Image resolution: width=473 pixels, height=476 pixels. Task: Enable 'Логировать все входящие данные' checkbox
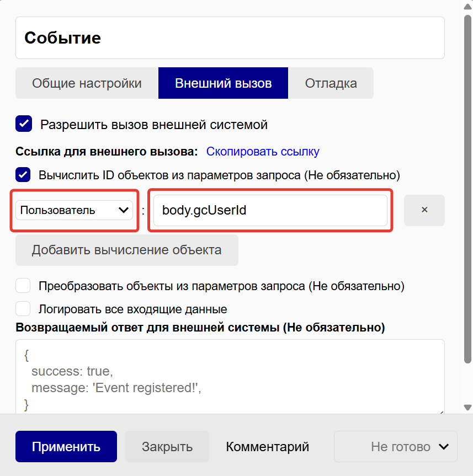23,309
